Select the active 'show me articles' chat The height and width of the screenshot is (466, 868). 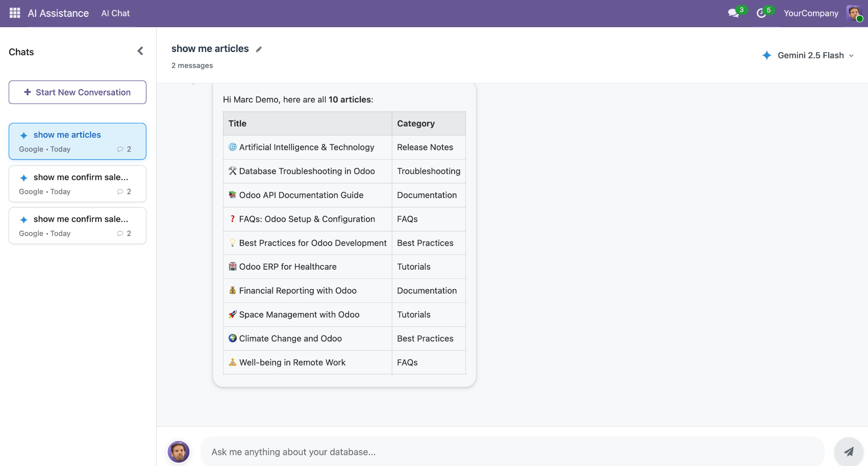pyautogui.click(x=78, y=141)
